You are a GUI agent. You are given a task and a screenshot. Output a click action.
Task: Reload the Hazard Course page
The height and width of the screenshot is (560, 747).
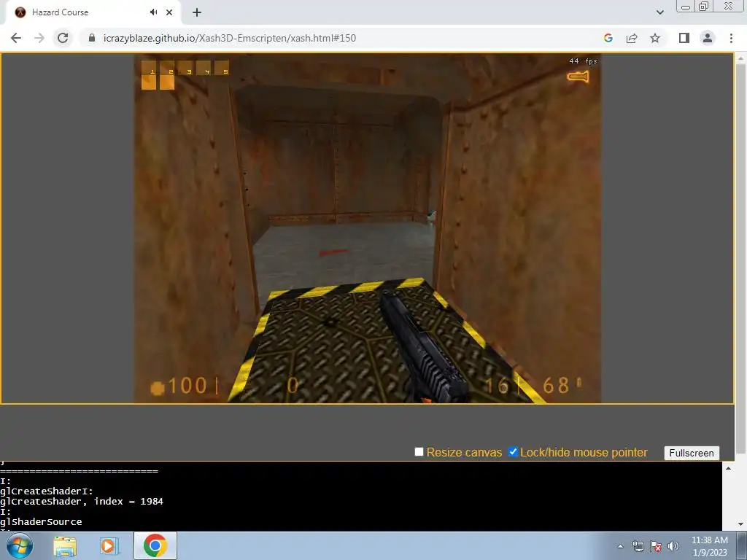[63, 38]
